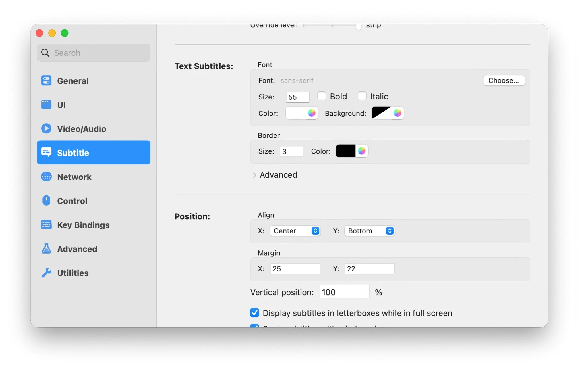Click the black Background color swatch
The width and height of the screenshot is (588, 374).
coord(381,113)
